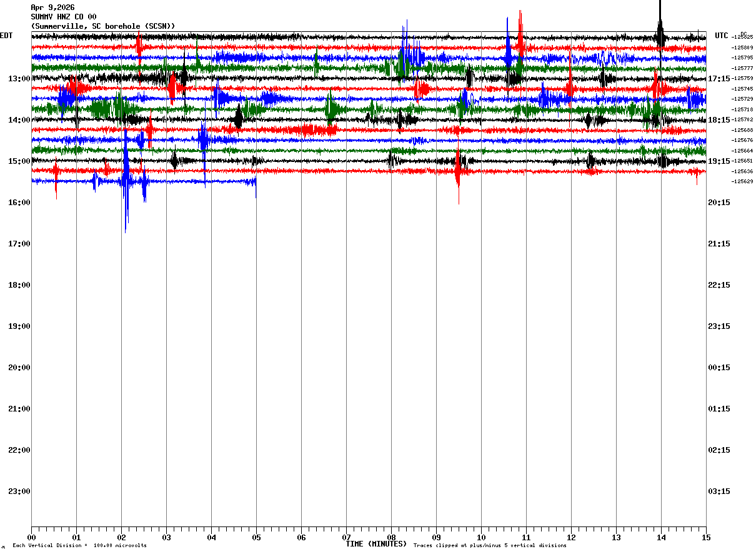
Task: Click the 23:15 UTC time label
Action: (719, 326)
